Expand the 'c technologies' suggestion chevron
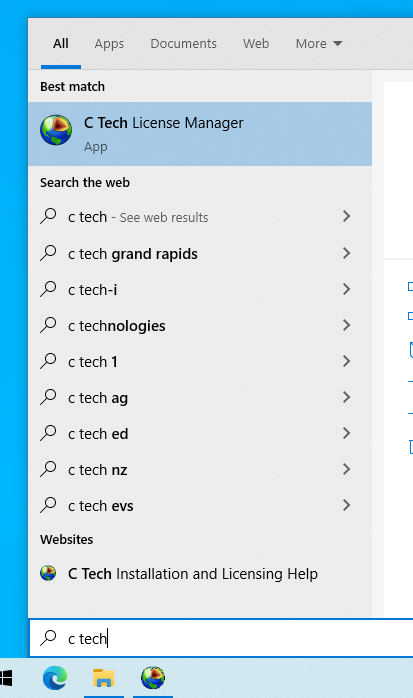 pos(346,325)
